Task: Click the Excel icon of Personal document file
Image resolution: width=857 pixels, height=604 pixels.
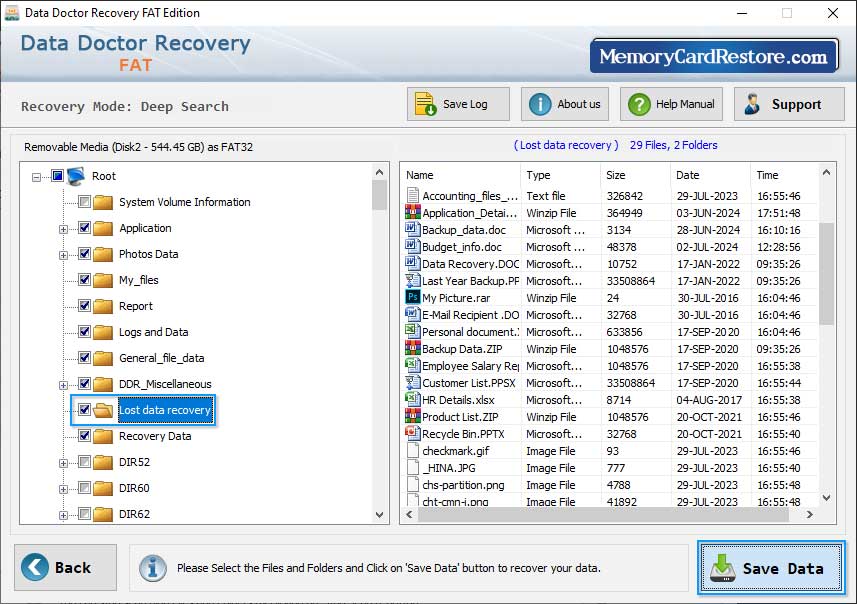Action: 413,331
